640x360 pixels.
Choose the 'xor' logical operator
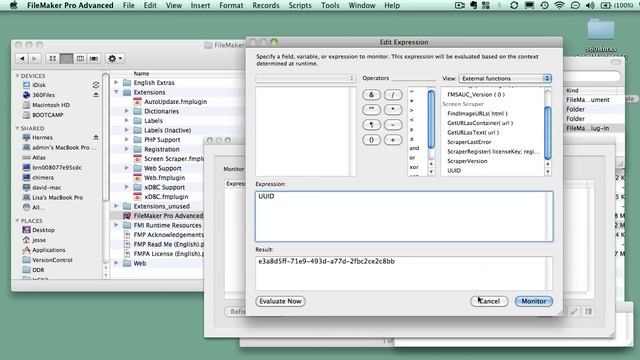(414, 167)
